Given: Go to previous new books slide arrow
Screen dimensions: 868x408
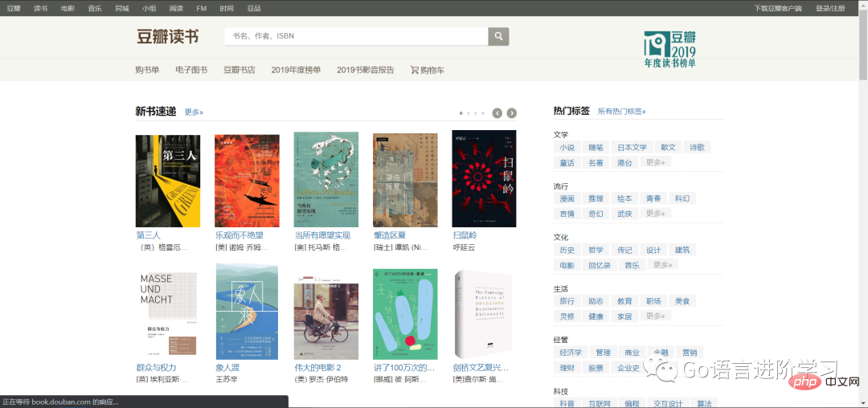Looking at the screenshot, I should (497, 113).
